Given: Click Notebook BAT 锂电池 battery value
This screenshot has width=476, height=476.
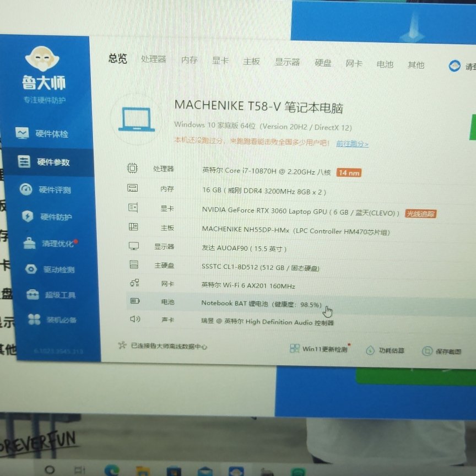Looking at the screenshot, I should (261, 304).
